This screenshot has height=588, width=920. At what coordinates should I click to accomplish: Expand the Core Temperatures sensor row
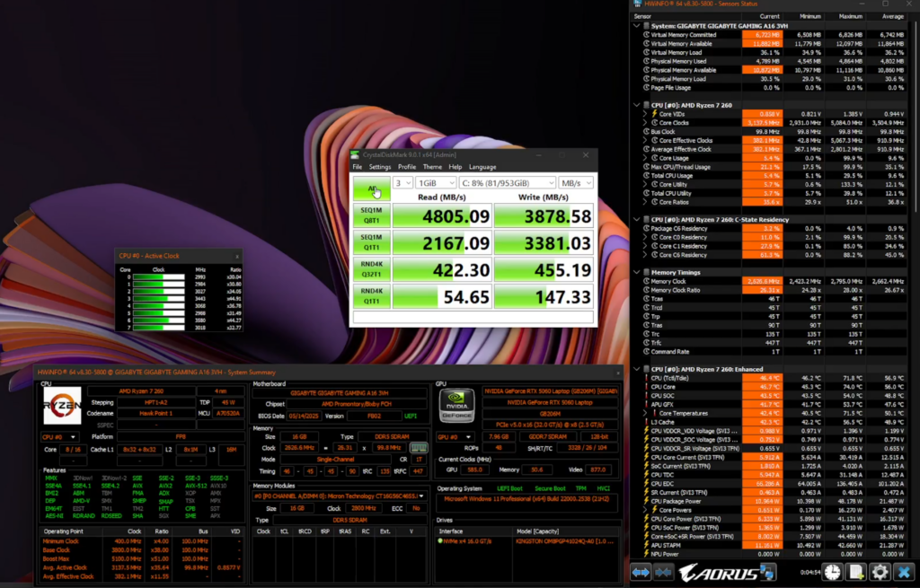coord(645,413)
